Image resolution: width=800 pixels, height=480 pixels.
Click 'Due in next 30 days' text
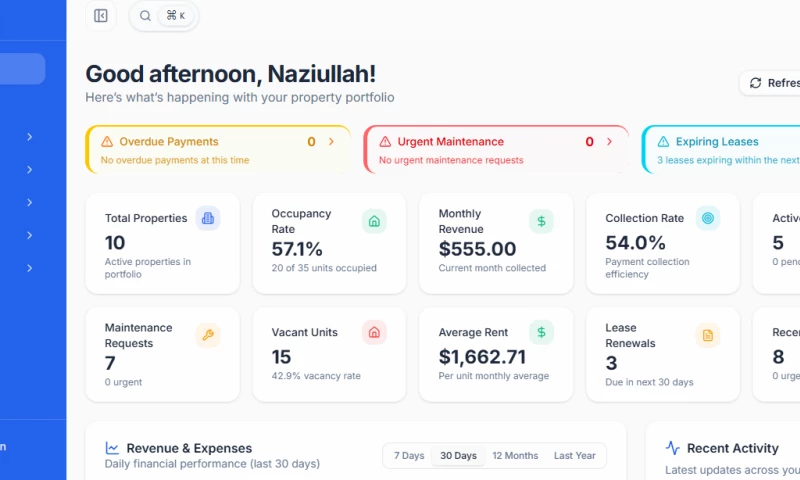click(x=649, y=382)
